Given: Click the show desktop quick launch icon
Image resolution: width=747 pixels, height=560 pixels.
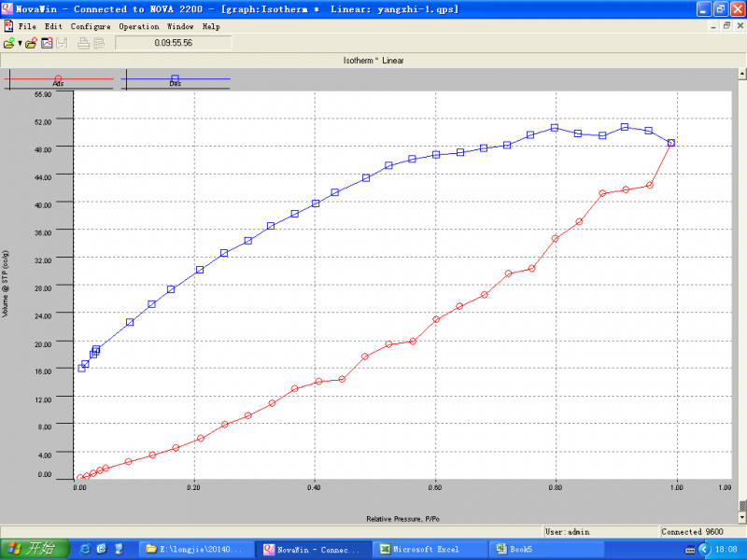Looking at the screenshot, I should (x=119, y=549).
